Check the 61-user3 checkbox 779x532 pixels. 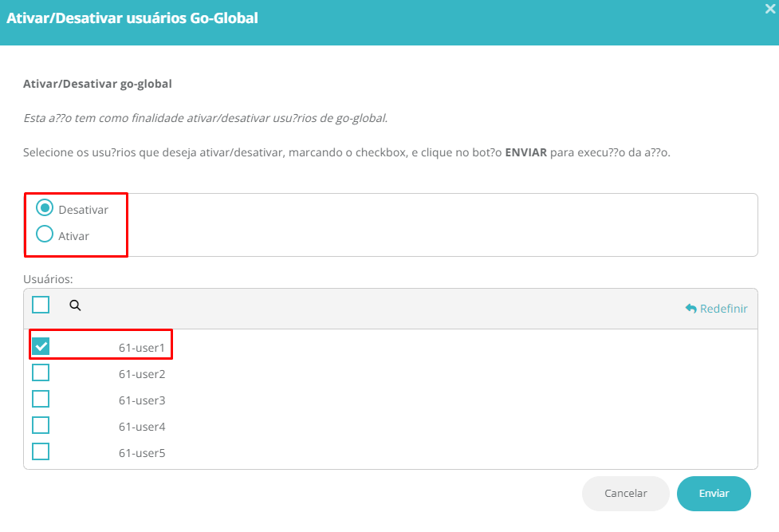click(41, 399)
